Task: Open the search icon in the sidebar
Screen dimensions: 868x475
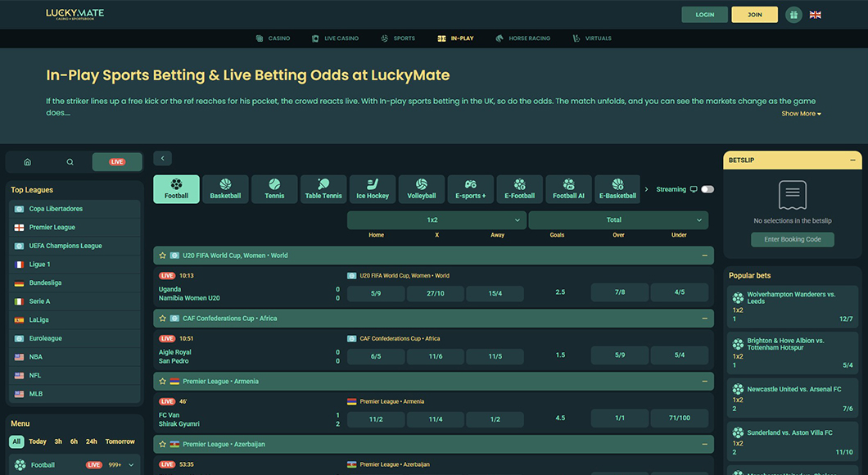Action: pyautogui.click(x=70, y=161)
